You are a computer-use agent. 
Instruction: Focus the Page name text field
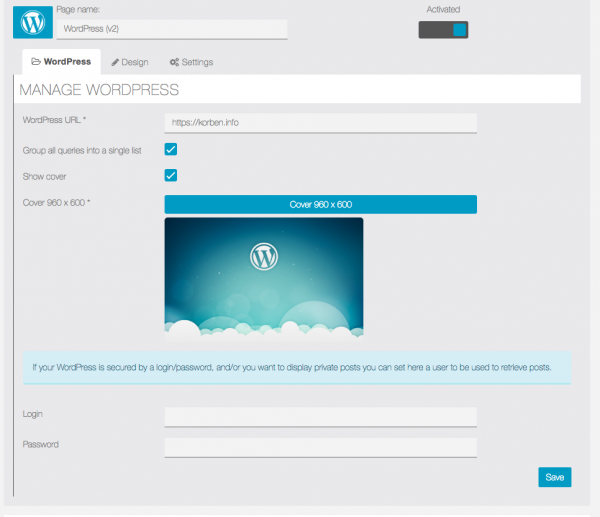coord(172,30)
